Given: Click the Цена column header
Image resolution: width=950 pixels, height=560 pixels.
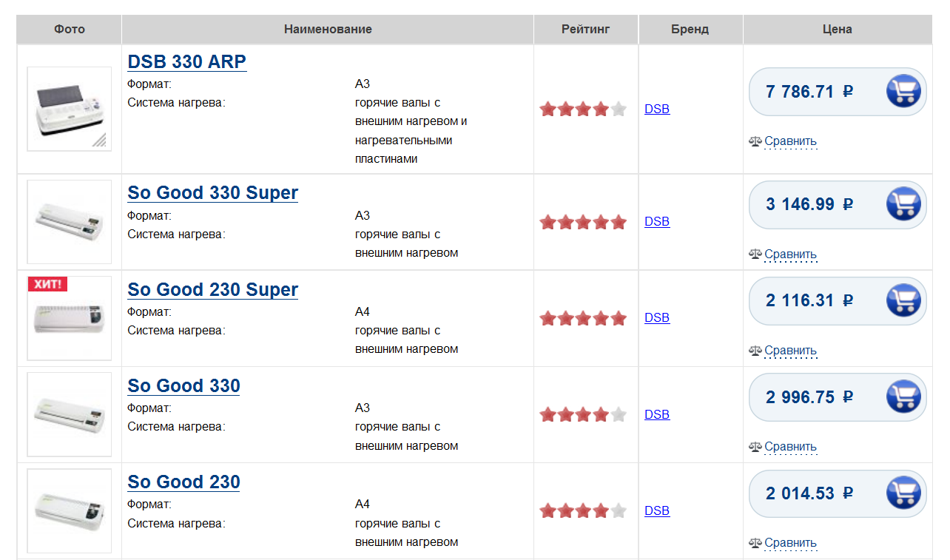Looking at the screenshot, I should pyautogui.click(x=838, y=29).
